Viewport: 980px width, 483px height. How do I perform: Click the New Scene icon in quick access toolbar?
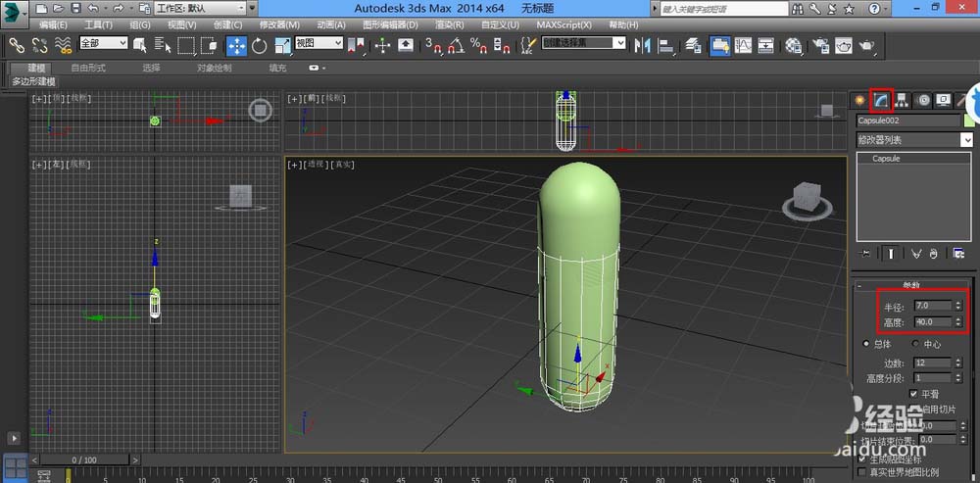(x=40, y=9)
